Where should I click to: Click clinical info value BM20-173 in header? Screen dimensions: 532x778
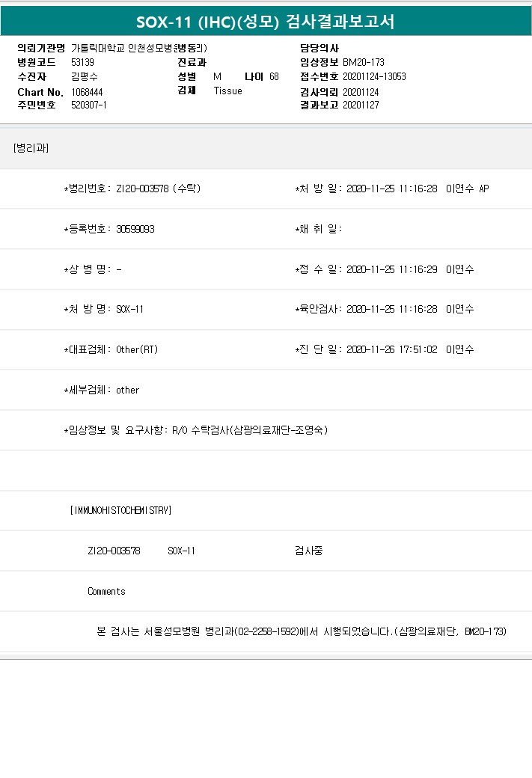[363, 62]
